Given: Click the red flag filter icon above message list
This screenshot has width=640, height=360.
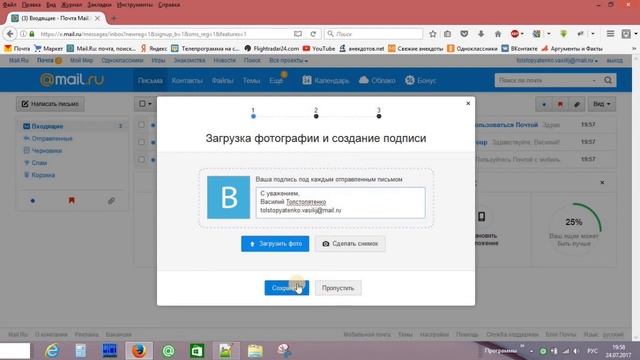Looking at the screenshot, I should [560, 104].
